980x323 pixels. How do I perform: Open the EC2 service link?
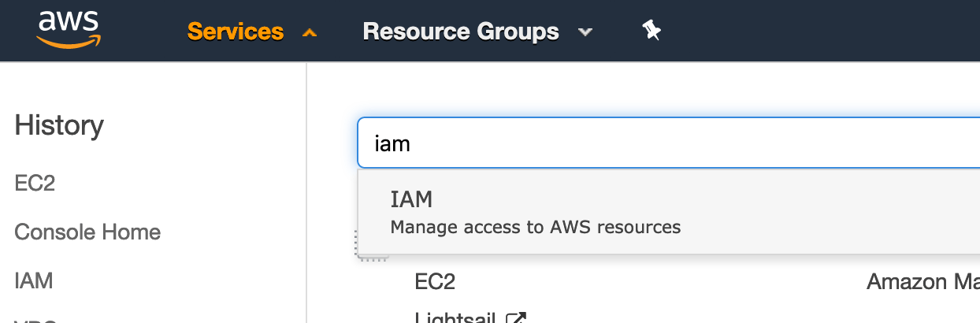click(435, 281)
